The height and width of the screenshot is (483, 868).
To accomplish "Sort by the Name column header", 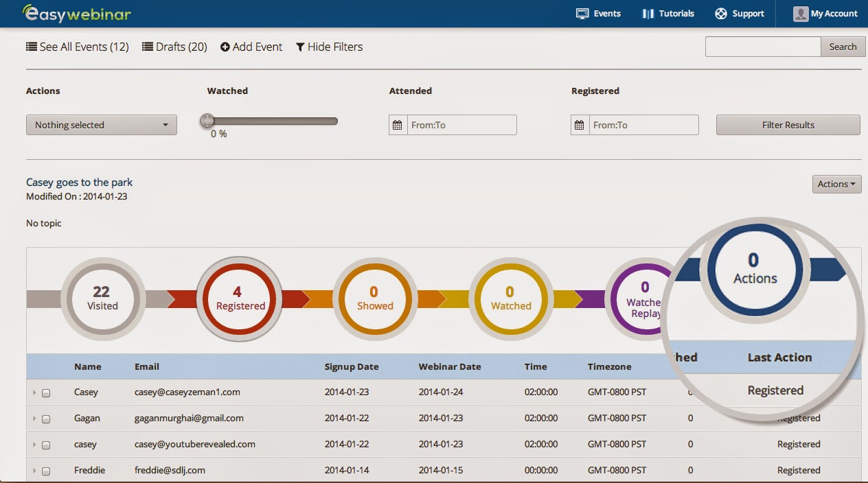I will pos(88,366).
